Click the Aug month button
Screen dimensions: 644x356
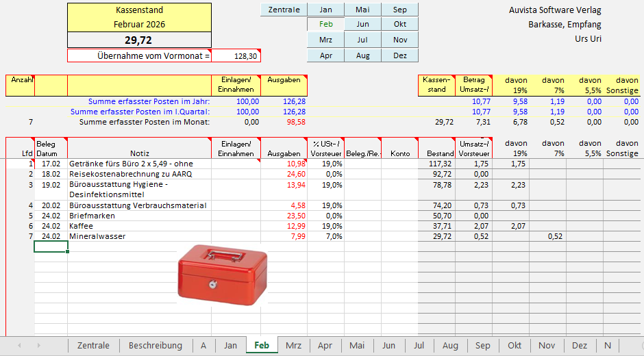pos(363,55)
